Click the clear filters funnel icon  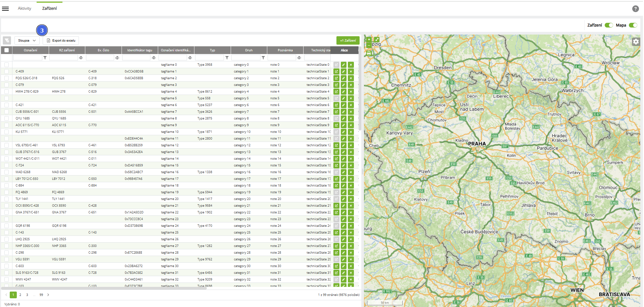pyautogui.click(x=7, y=41)
